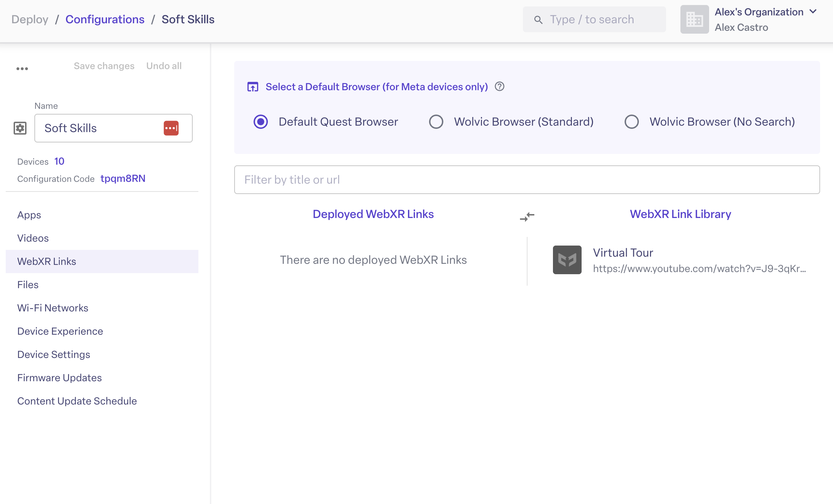Screen dimensions: 833x504
Task: Click the red password manager icon in Name field
Action: coord(171,128)
